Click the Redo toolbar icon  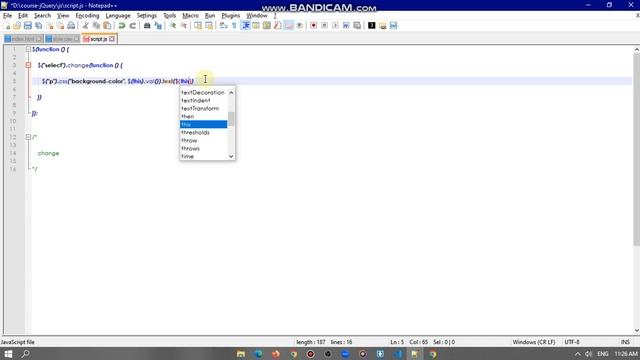(x=133, y=26)
